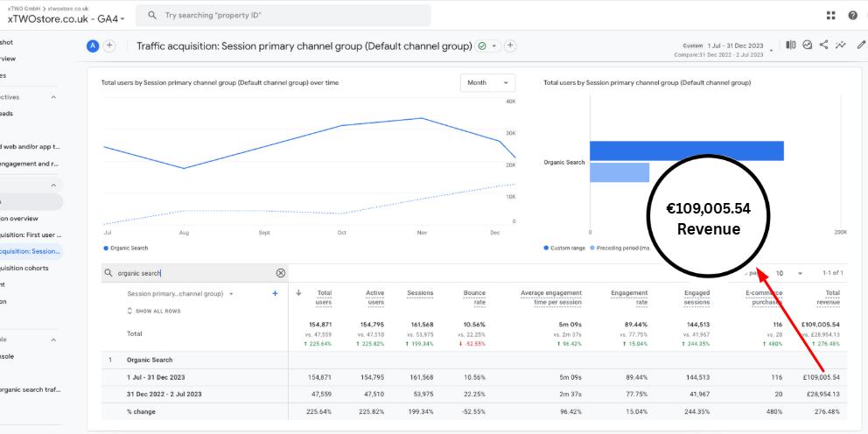The height and width of the screenshot is (434, 868).
Task: Clear the organic search filter text
Action: [x=281, y=273]
